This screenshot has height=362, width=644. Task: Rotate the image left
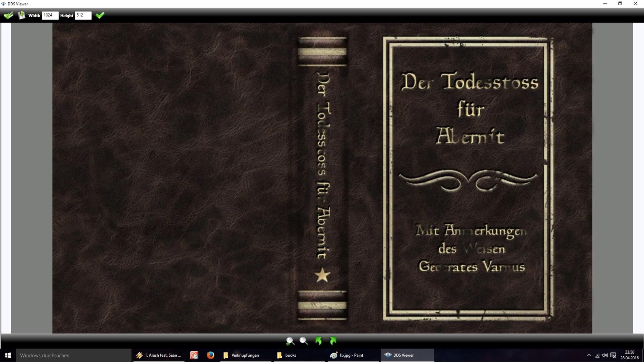[319, 341]
